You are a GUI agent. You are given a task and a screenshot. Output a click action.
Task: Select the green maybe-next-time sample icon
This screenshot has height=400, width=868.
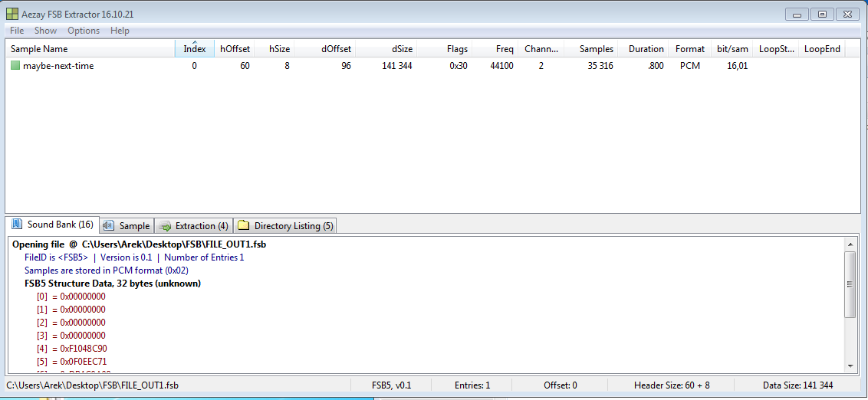tap(15, 66)
